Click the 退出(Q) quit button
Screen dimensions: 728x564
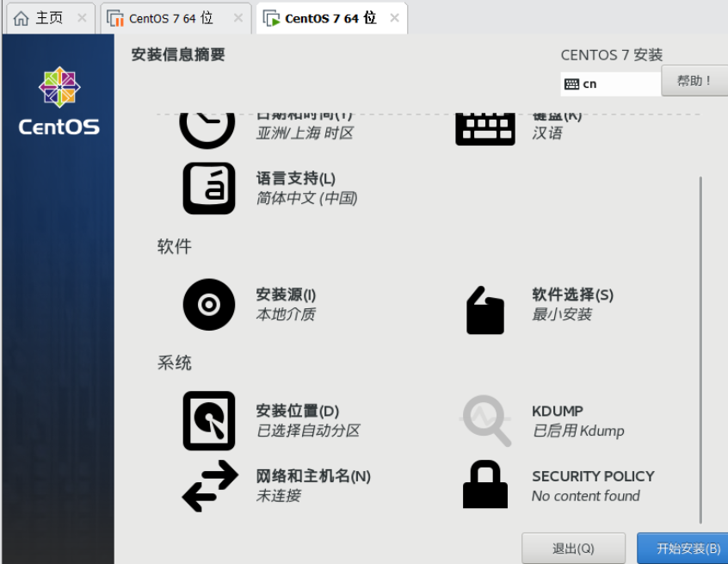coord(573,549)
